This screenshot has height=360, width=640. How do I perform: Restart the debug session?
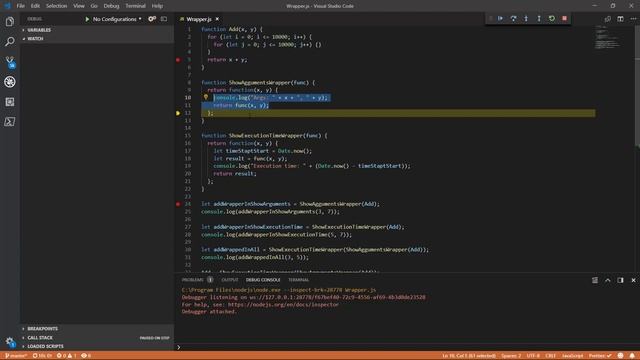point(552,18)
